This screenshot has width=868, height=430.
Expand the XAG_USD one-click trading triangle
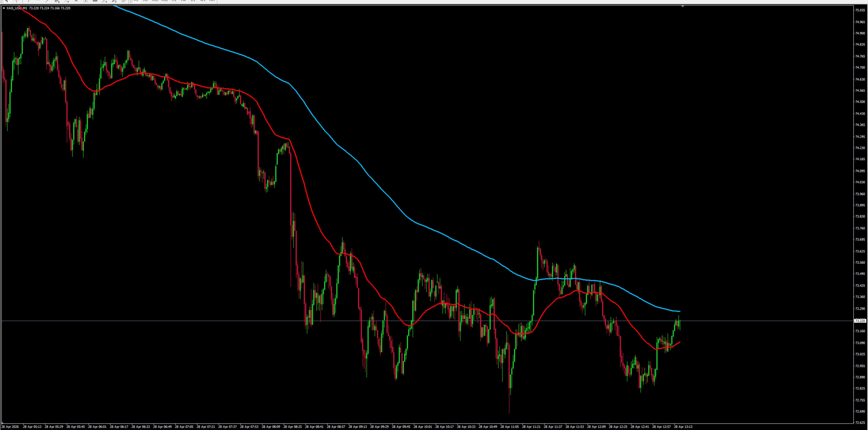tap(4, 8)
